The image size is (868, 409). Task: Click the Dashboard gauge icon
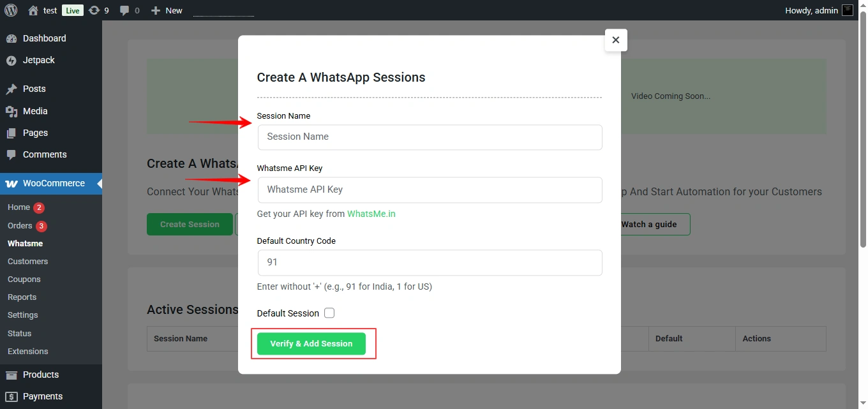[11, 39]
